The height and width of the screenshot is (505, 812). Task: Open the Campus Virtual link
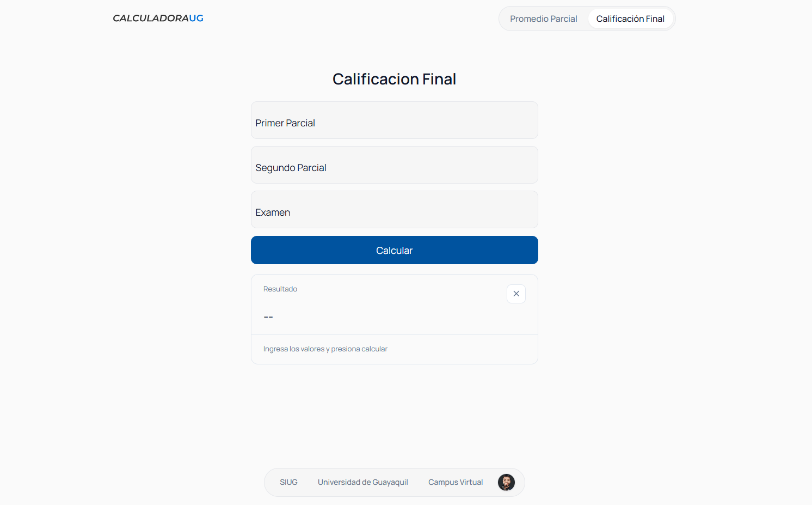pos(456,482)
